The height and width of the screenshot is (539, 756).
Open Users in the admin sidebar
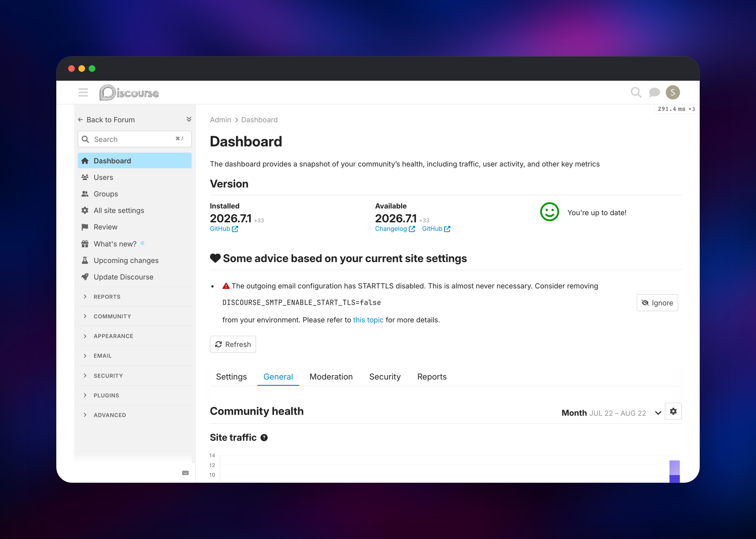pyautogui.click(x=134, y=177)
